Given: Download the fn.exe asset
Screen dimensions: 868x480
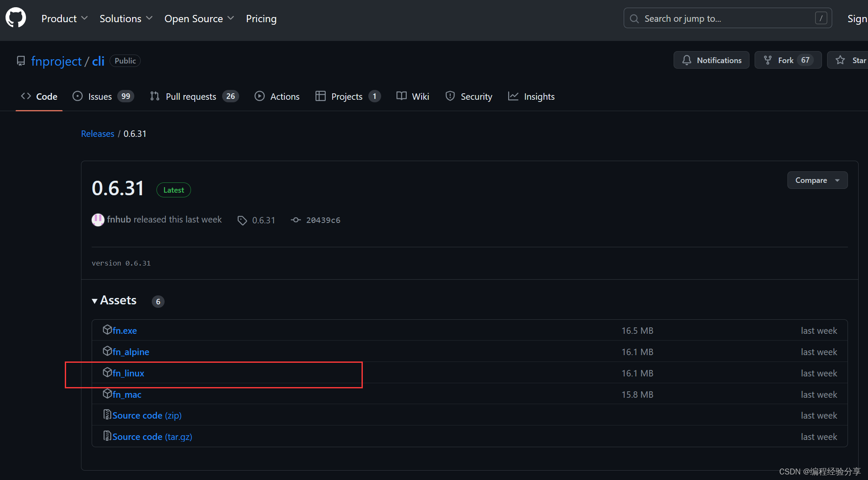Looking at the screenshot, I should pyautogui.click(x=124, y=331).
